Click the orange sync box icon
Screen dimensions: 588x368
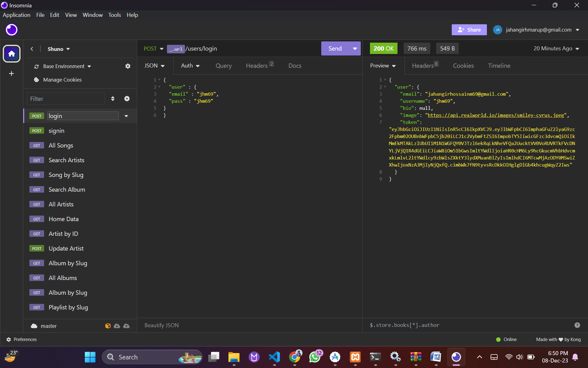click(x=108, y=326)
